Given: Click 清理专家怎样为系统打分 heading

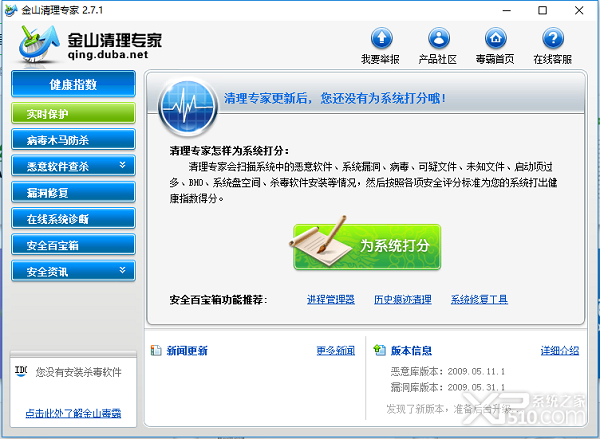Looking at the screenshot, I should click(x=229, y=151).
